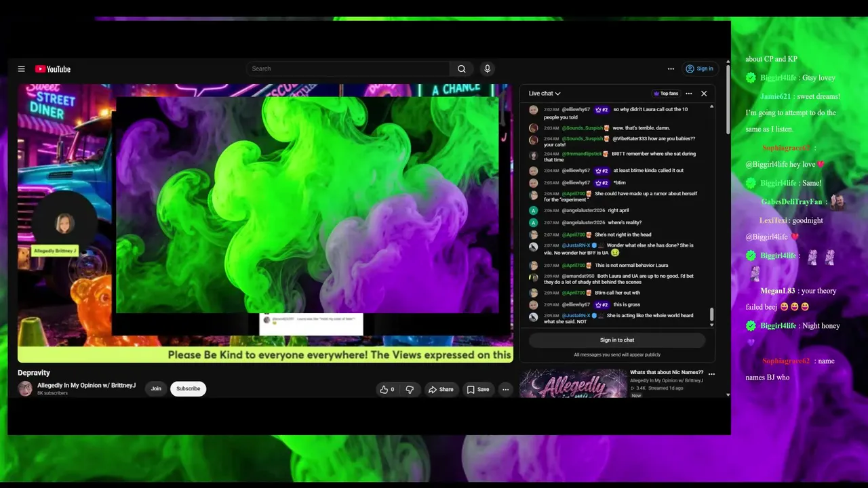Open the 'Whats that about Nic Names??' video title
The image size is (868, 488).
coord(667,372)
